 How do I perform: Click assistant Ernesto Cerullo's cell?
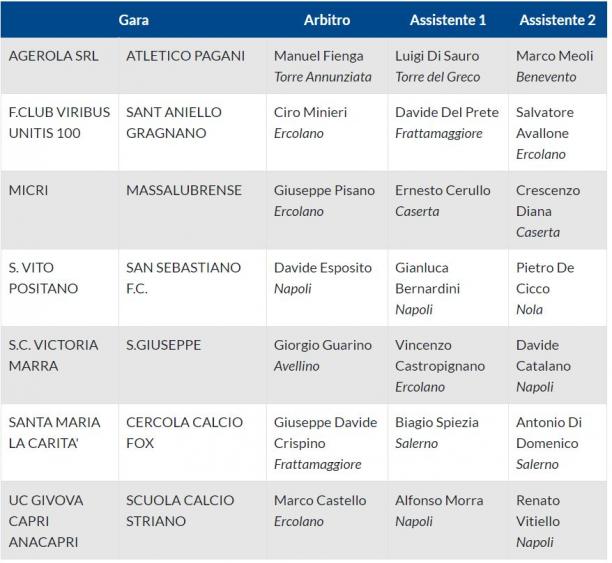click(448, 210)
